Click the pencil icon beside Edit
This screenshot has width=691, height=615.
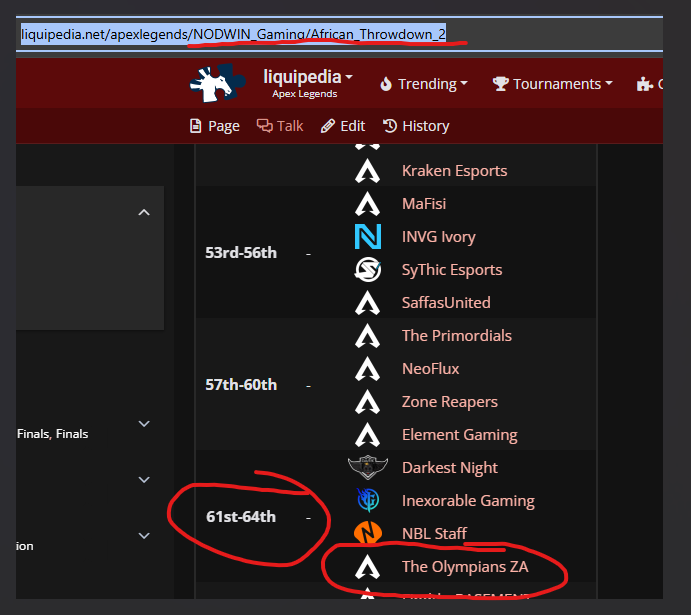pos(327,126)
